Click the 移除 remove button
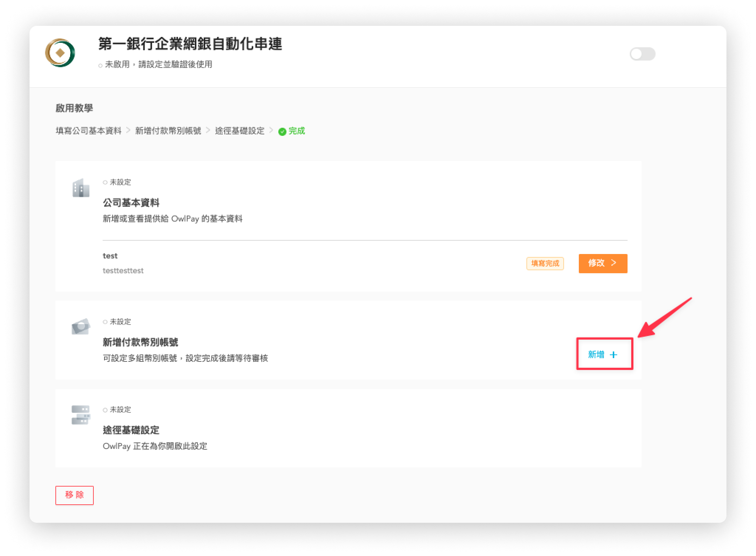The width and height of the screenshot is (756, 556). pos(75,495)
